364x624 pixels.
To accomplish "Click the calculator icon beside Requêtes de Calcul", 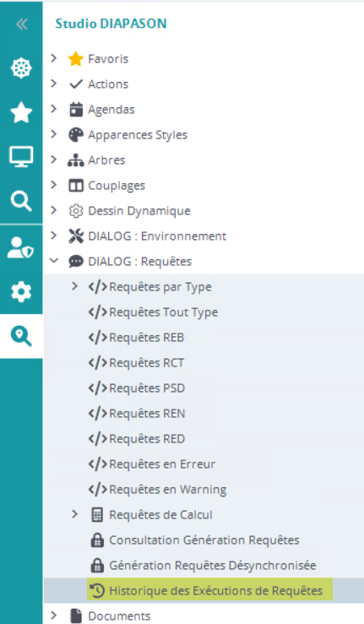I will click(x=97, y=514).
